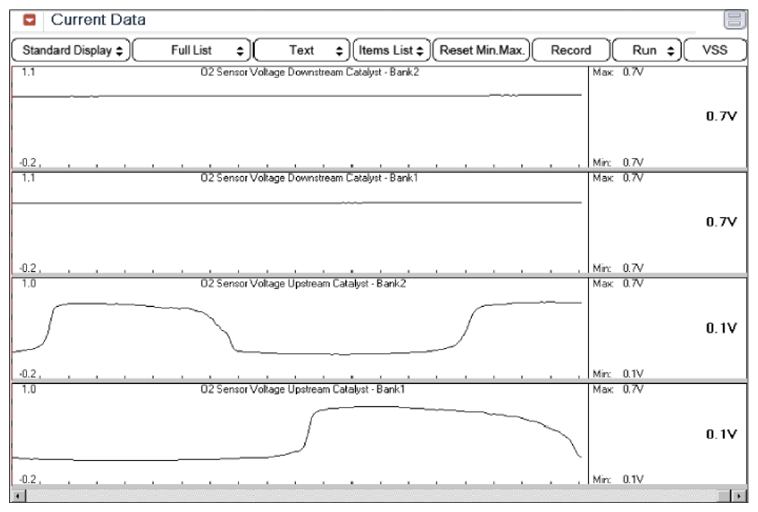
Task: Select the Downstream Catalyst Bank2 graph
Action: click(x=300, y=118)
